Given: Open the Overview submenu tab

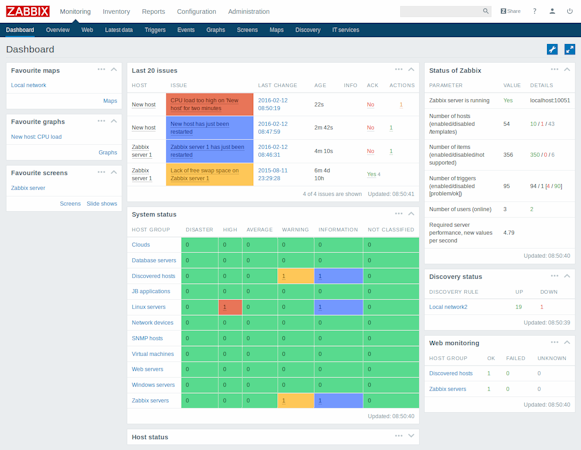Looking at the screenshot, I should tap(57, 30).
